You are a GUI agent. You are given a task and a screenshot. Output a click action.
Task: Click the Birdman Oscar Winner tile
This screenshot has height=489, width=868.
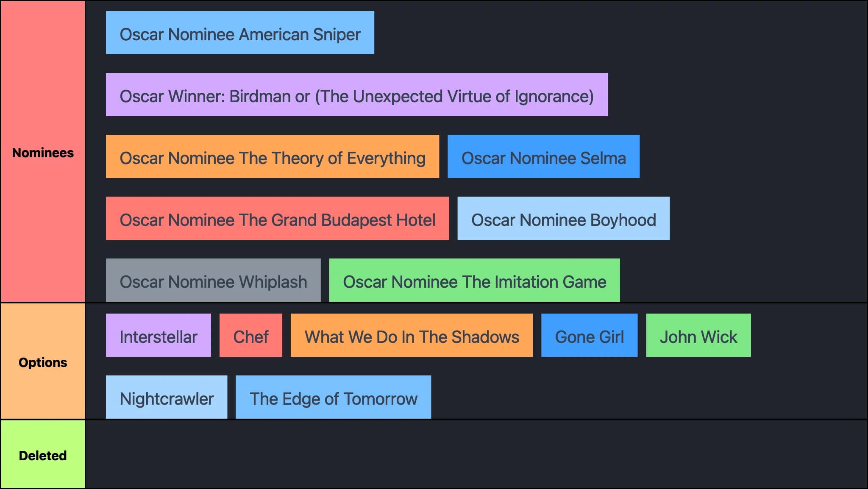point(356,95)
